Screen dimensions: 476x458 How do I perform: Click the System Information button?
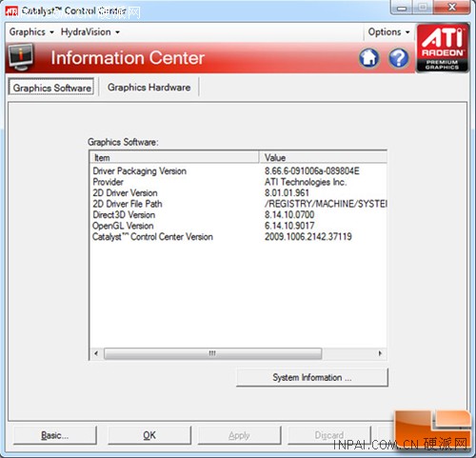coord(312,377)
